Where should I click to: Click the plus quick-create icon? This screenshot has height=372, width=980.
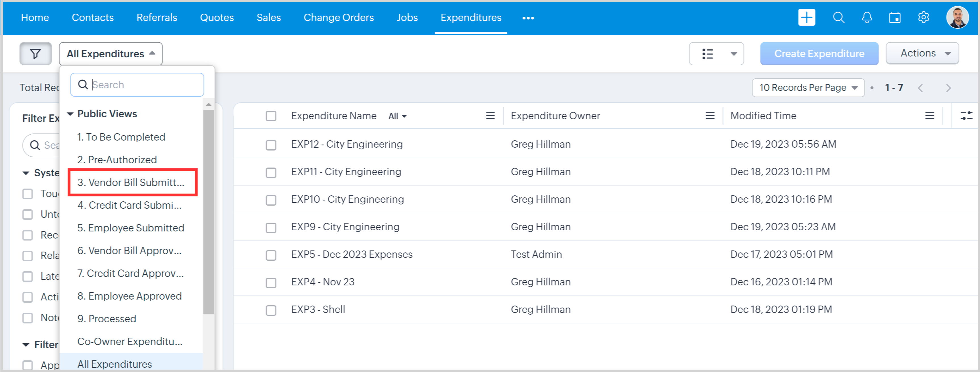pos(806,18)
